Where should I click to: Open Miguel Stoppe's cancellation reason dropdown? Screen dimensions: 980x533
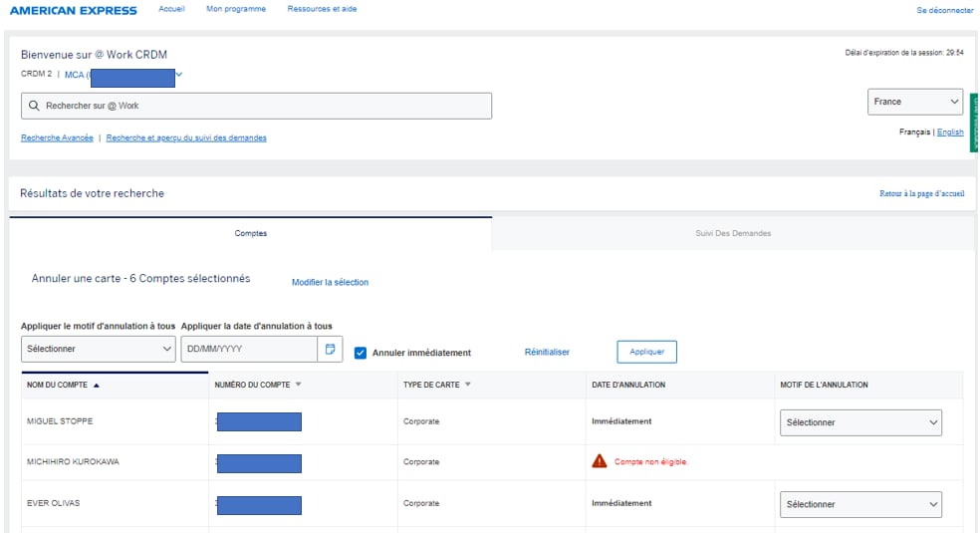(860, 422)
